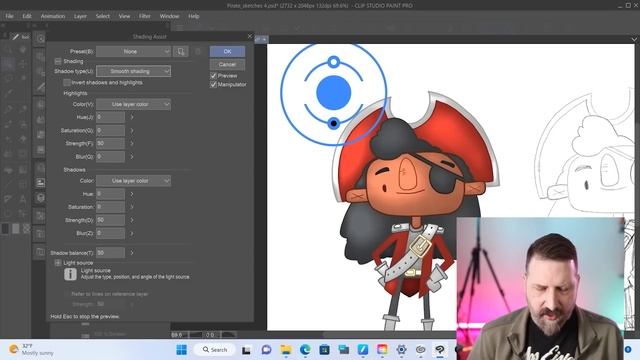640x360 pixels.
Task: Click the Clip Studio Paint taskbar icon
Action: 440,349
